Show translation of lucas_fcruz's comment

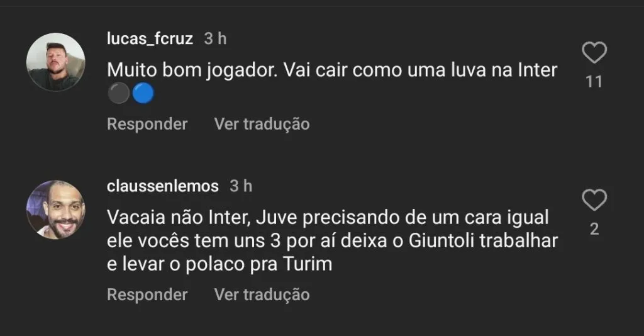pyautogui.click(x=262, y=124)
